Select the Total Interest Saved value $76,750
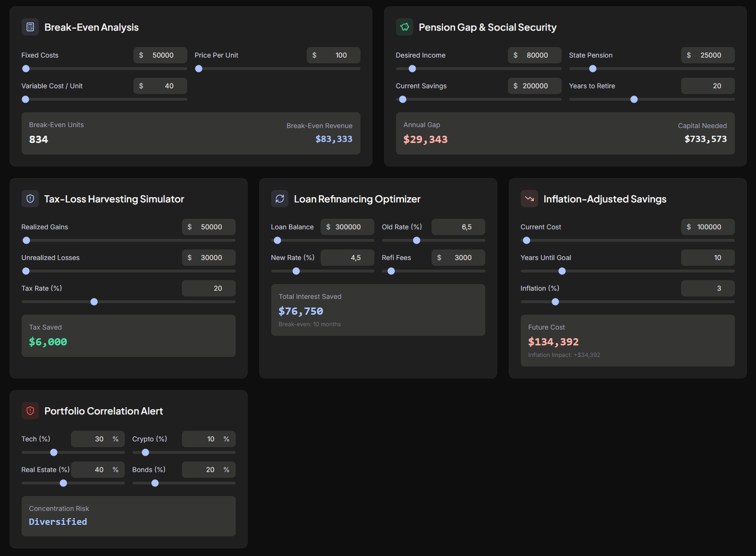 (301, 311)
